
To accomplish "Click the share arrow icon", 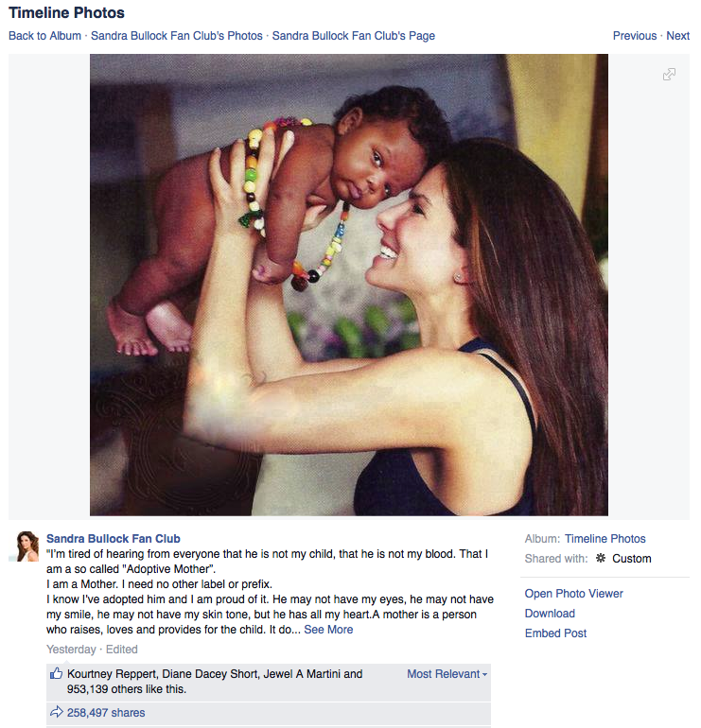I will point(56,712).
